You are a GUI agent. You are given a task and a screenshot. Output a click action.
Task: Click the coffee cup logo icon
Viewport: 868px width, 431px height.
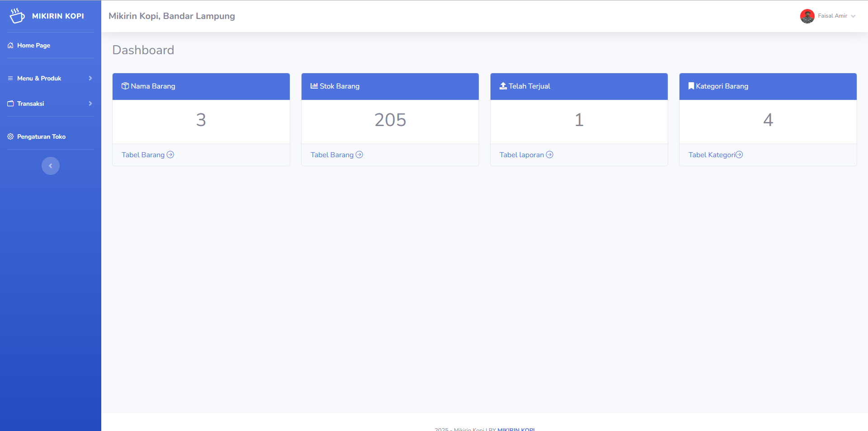point(17,16)
